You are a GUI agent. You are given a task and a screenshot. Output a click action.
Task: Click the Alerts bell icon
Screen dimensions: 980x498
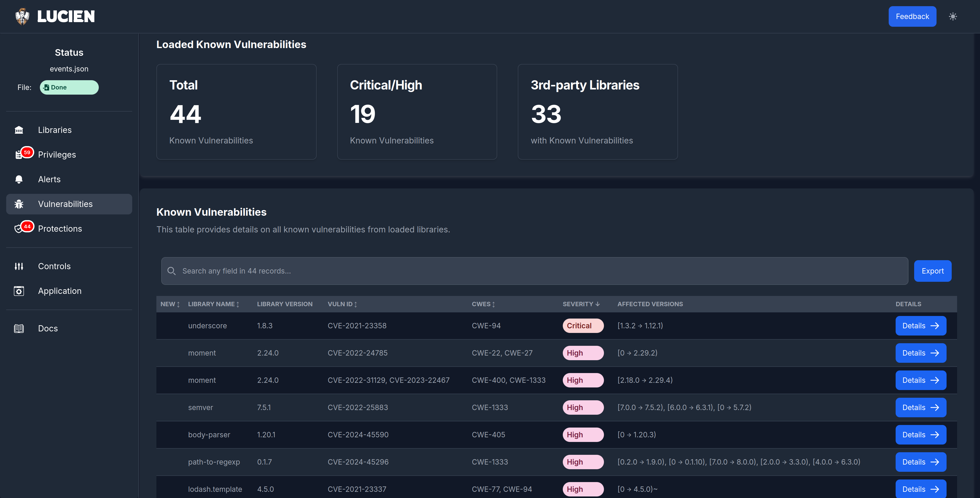(19, 179)
